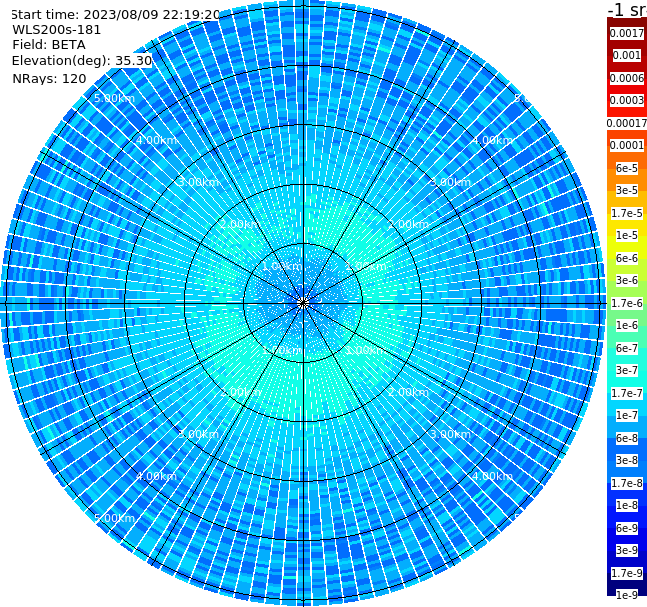Click the Start time 2023/08/09 22:19:20 text
The width and height of the screenshot is (647, 607).
(x=115, y=14)
